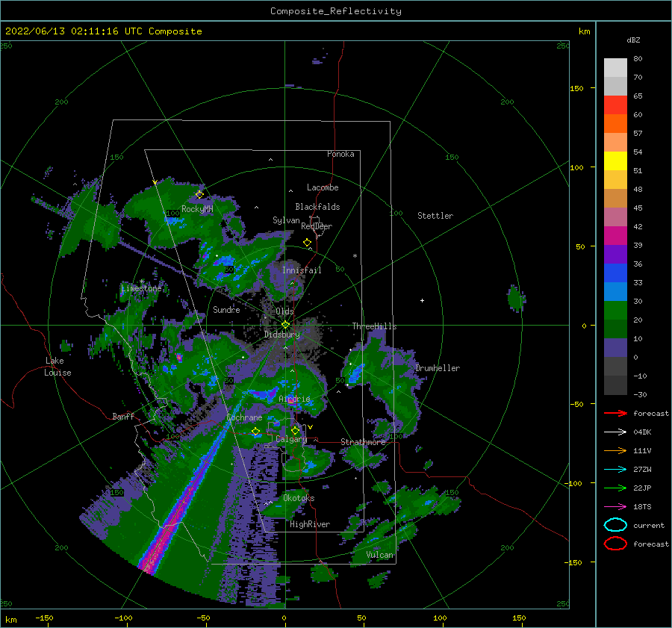Click the purple swatch between 39 and 36 dBZ
The image size is (672, 628).
pyautogui.click(x=615, y=255)
